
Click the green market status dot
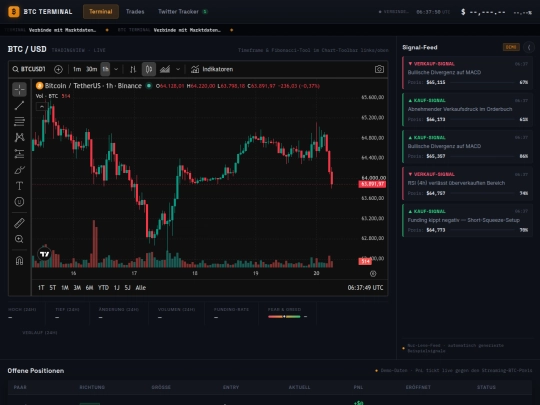(149, 86)
